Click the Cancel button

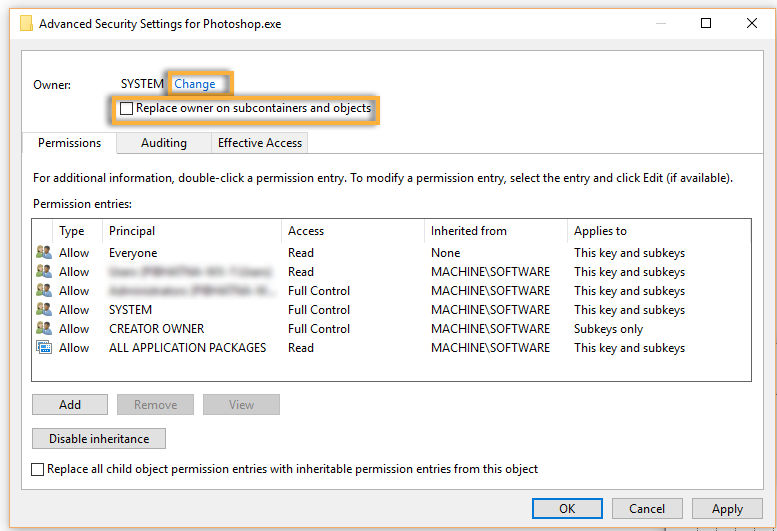(x=647, y=508)
